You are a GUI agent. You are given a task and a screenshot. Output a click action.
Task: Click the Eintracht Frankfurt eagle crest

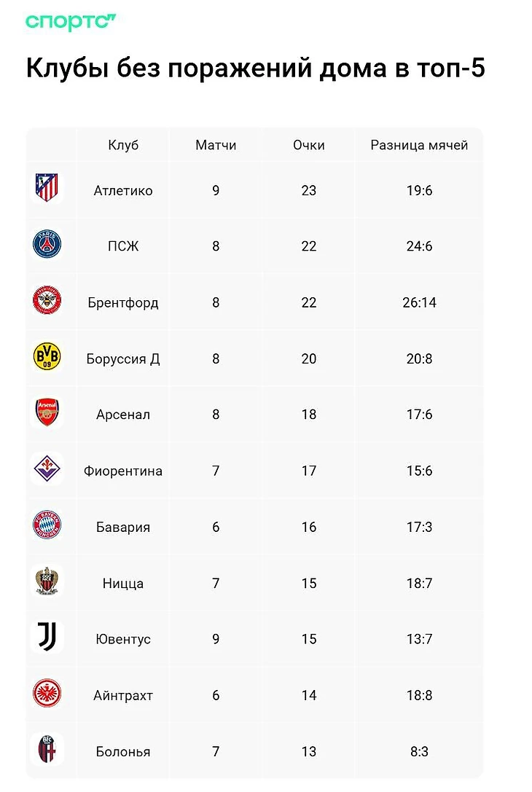coord(47,693)
